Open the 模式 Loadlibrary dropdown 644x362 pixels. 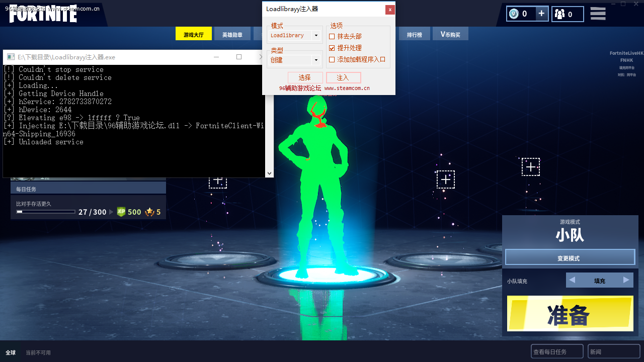click(295, 35)
